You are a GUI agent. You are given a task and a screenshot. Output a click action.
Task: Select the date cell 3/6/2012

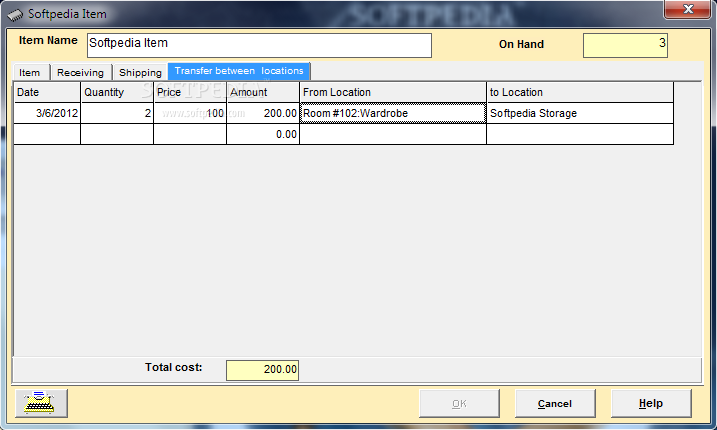[x=47, y=113]
